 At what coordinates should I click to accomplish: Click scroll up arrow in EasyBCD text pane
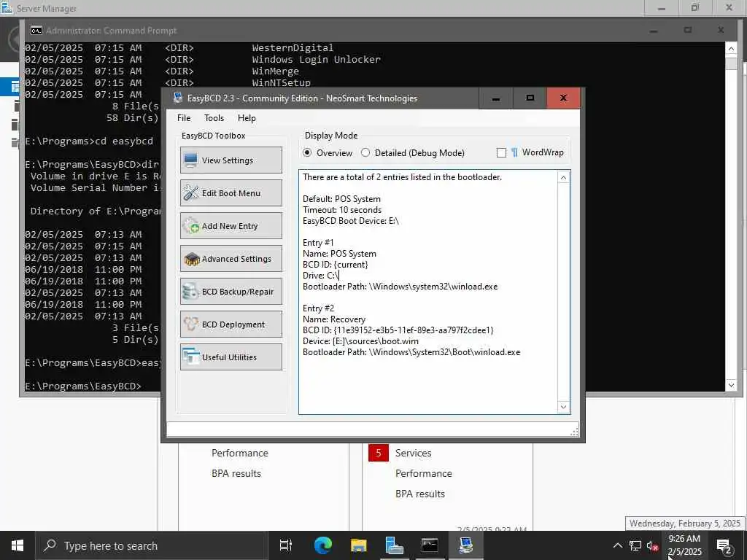tap(564, 178)
